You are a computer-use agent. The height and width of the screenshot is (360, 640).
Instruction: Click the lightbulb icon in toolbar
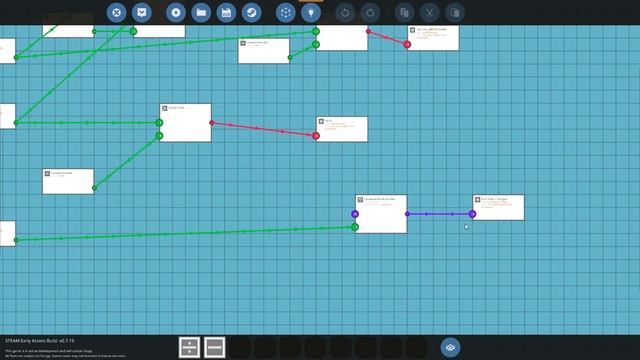[311, 13]
